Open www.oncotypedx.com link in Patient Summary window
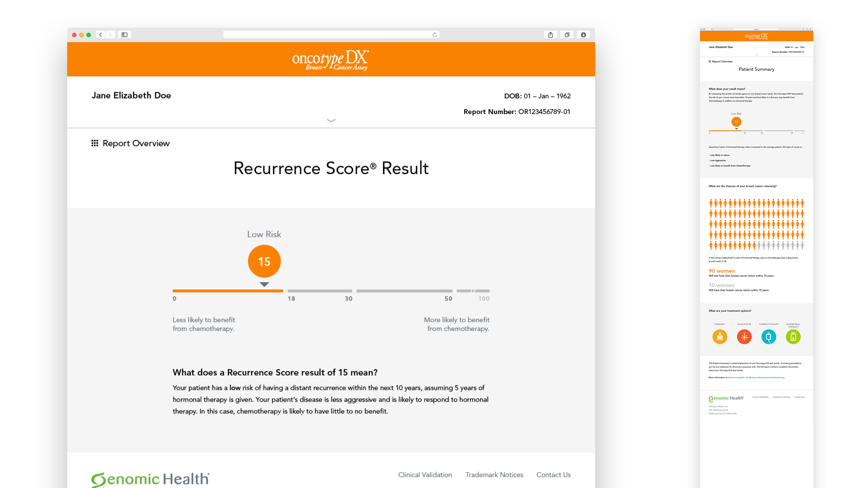This screenshot has height=488, width=868. (x=738, y=378)
